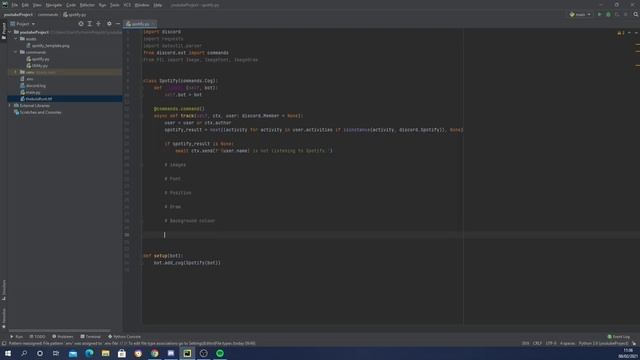Collapse the youtubeProject root folder

coord(10,32)
